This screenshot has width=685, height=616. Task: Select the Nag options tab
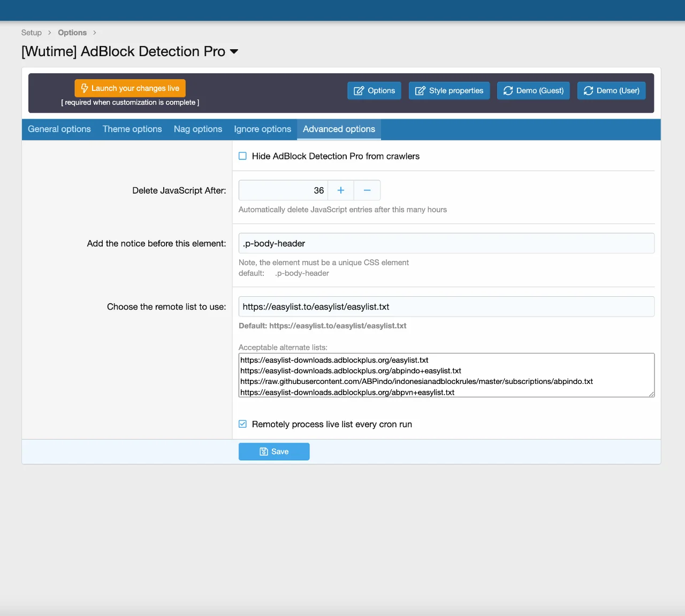click(198, 129)
